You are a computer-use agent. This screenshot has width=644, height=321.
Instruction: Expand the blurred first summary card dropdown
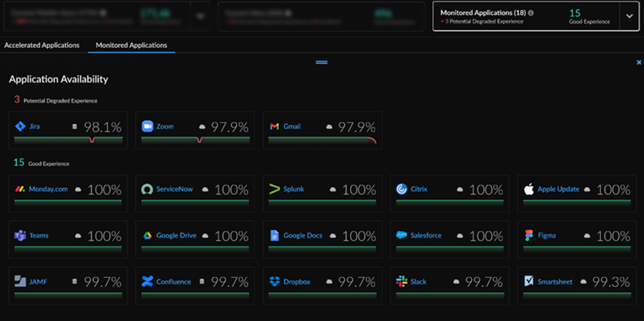pos(200,16)
